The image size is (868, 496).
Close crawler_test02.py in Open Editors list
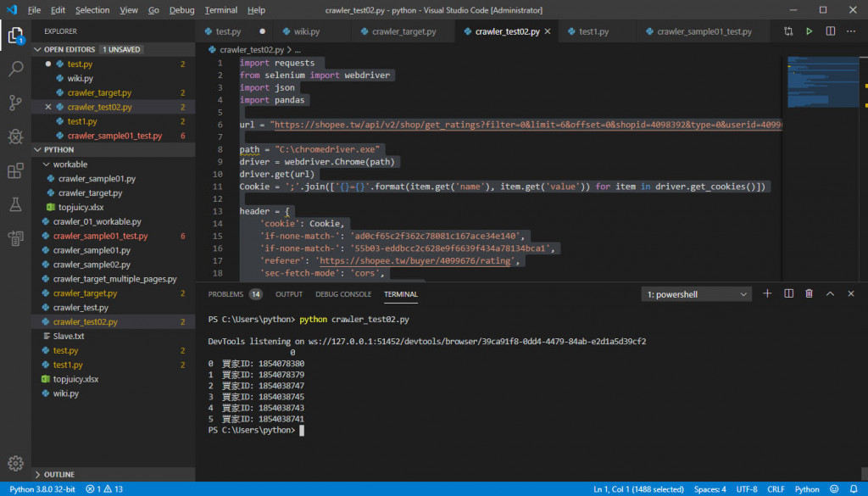(48, 107)
